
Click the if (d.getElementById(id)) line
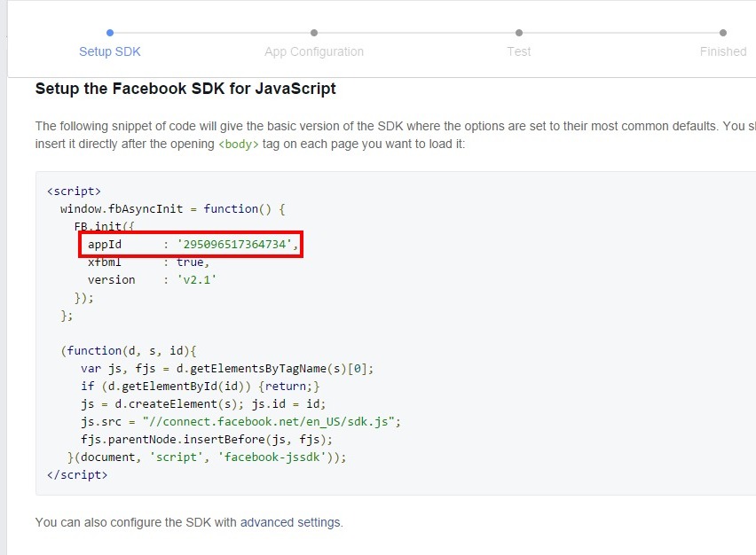pyautogui.click(x=200, y=387)
